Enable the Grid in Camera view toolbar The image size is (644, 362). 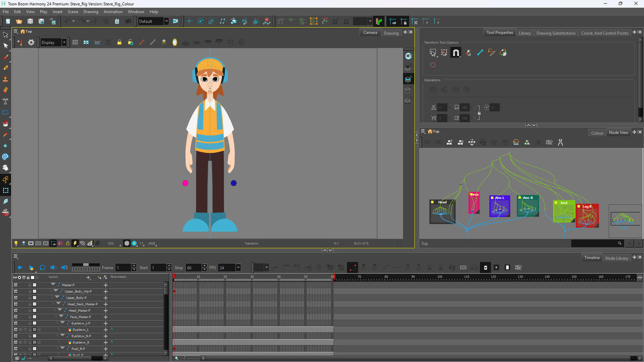75,43
